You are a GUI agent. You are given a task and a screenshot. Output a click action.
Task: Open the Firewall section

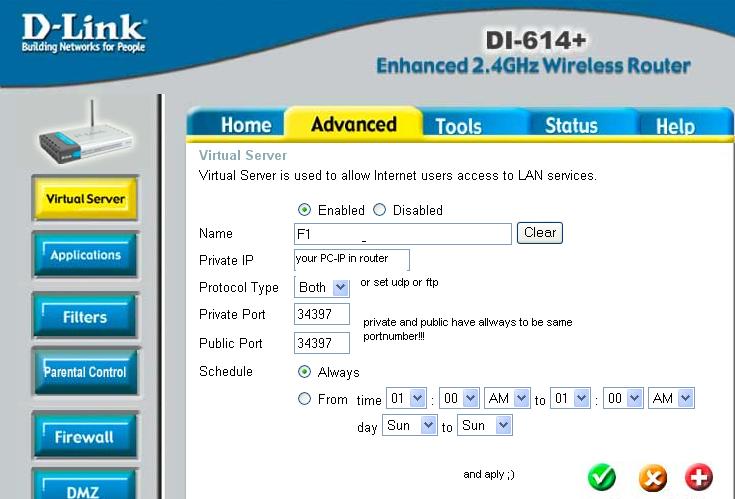pos(85,437)
